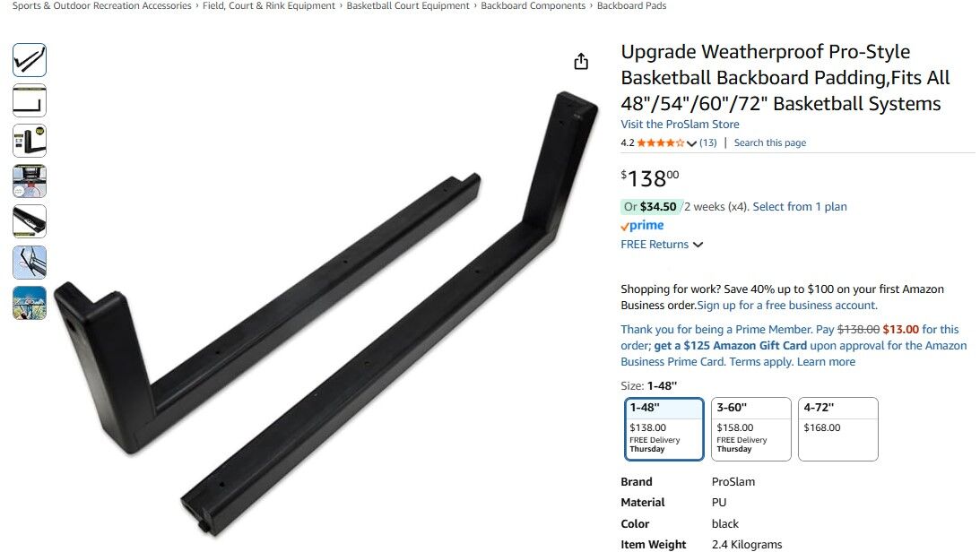Open the third thumbnail with L-shaped pad
Viewport: 980px width, 552px height.
click(x=30, y=141)
